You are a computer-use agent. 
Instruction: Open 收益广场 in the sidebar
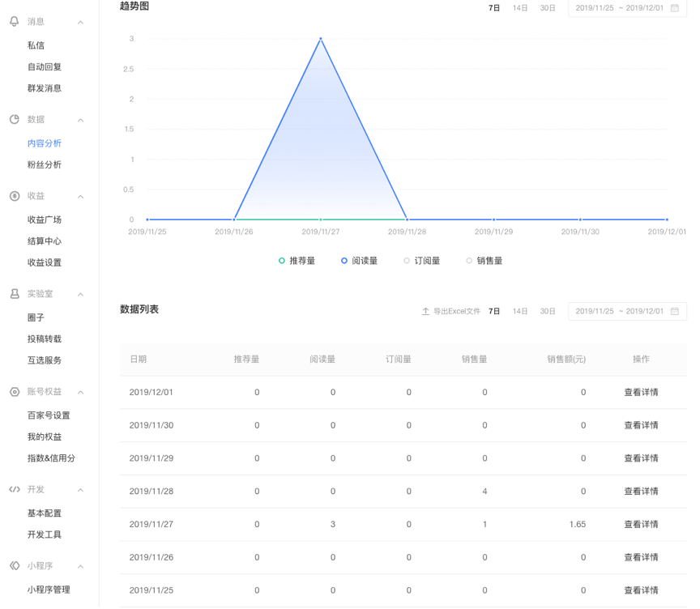point(45,219)
